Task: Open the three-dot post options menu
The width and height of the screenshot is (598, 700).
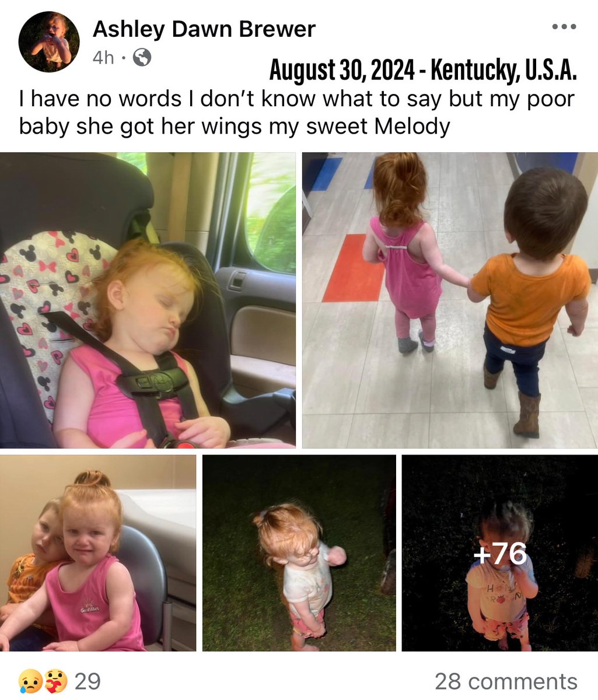Action: tap(564, 26)
